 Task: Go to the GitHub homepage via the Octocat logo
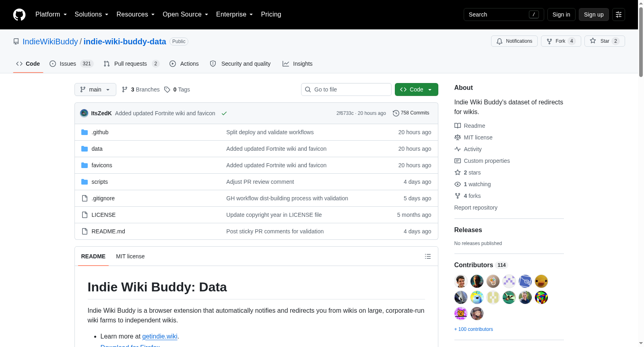19,15
